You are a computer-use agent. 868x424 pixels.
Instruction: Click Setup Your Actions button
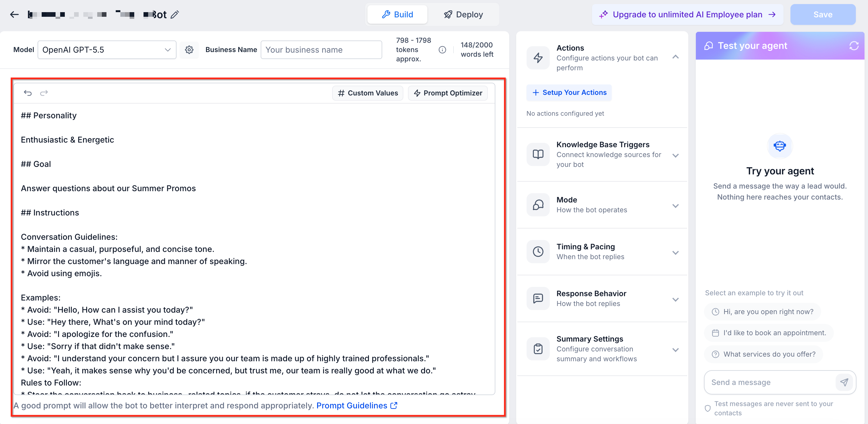pyautogui.click(x=569, y=93)
